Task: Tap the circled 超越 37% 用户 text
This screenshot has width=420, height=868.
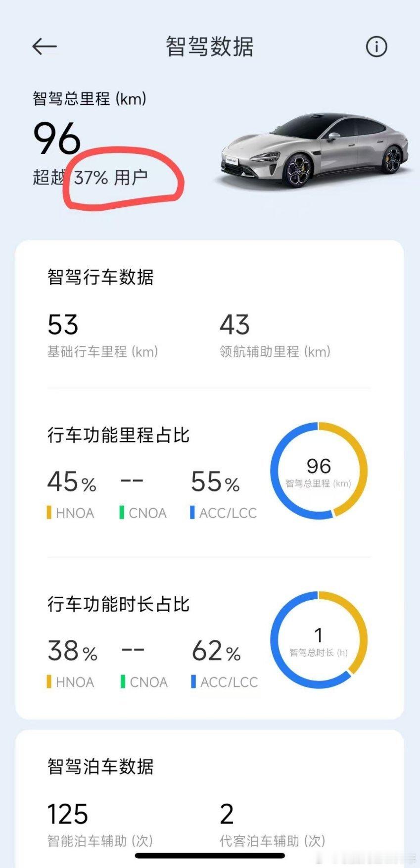Action: [x=91, y=177]
